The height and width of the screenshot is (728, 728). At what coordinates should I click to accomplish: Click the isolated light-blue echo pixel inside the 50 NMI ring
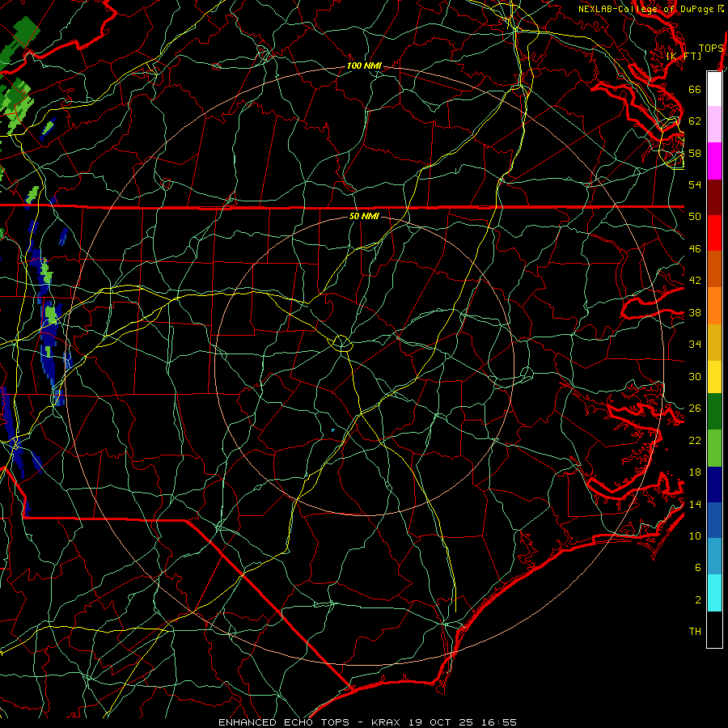pyautogui.click(x=333, y=430)
